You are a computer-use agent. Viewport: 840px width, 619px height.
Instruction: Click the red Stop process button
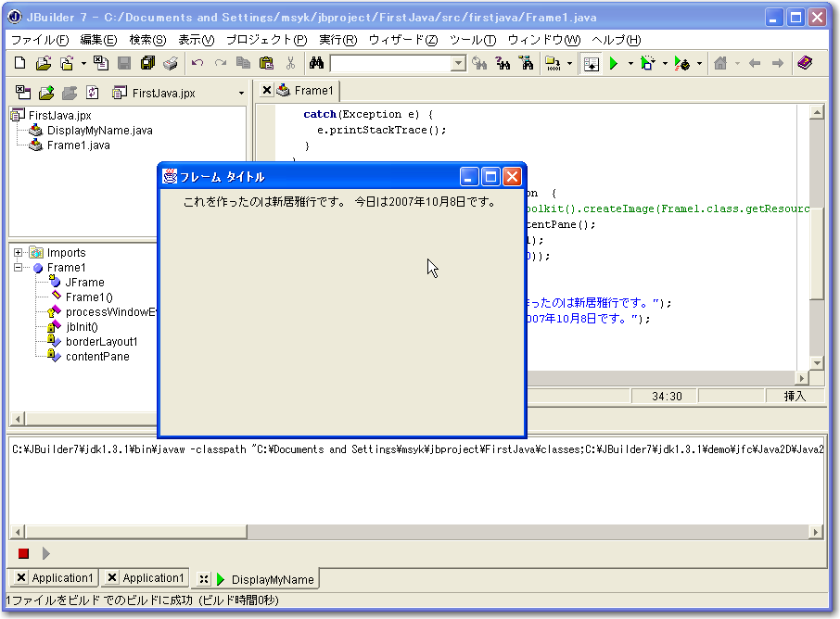coord(23,553)
